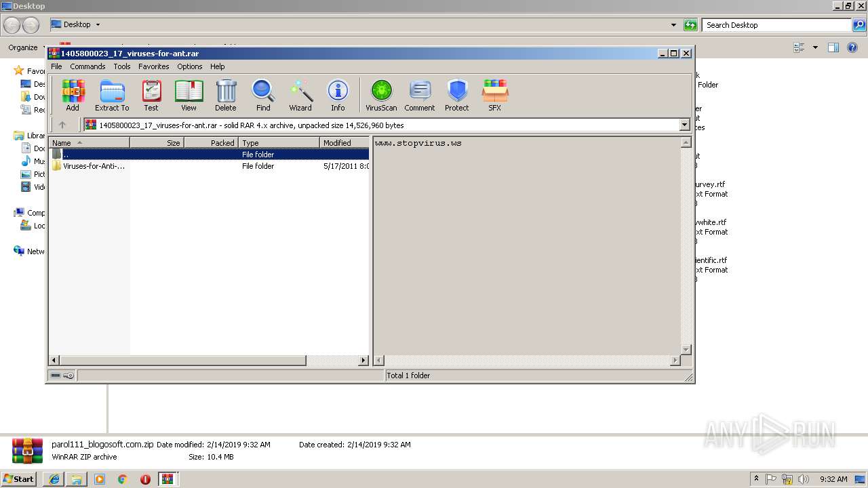Open the View file tool
The width and height of the screenshot is (868, 488).
click(x=189, y=95)
